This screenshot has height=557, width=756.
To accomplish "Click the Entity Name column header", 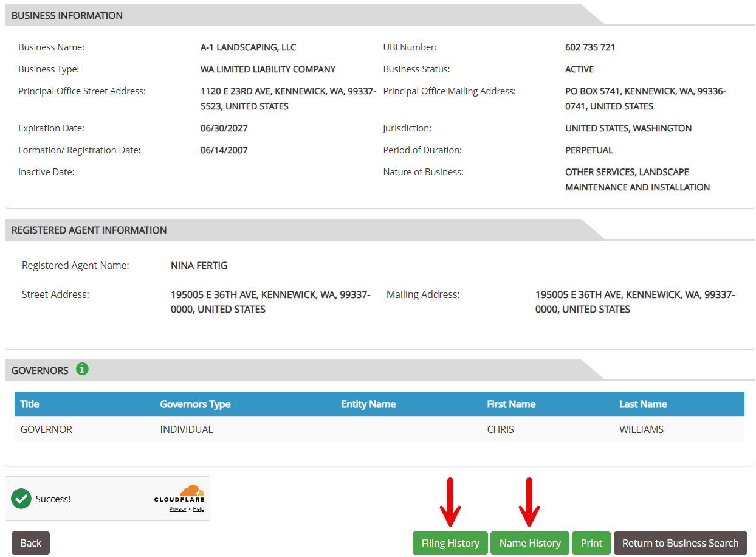I will pos(368,404).
